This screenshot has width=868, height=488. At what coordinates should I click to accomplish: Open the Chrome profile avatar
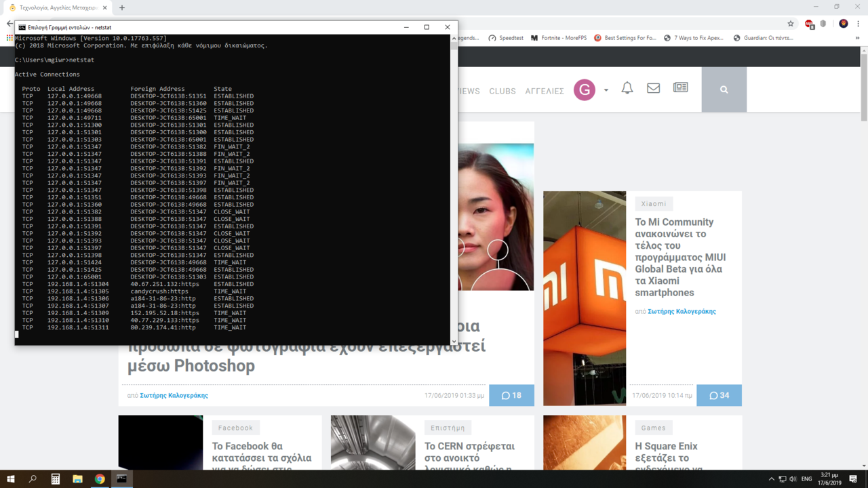pos(844,24)
